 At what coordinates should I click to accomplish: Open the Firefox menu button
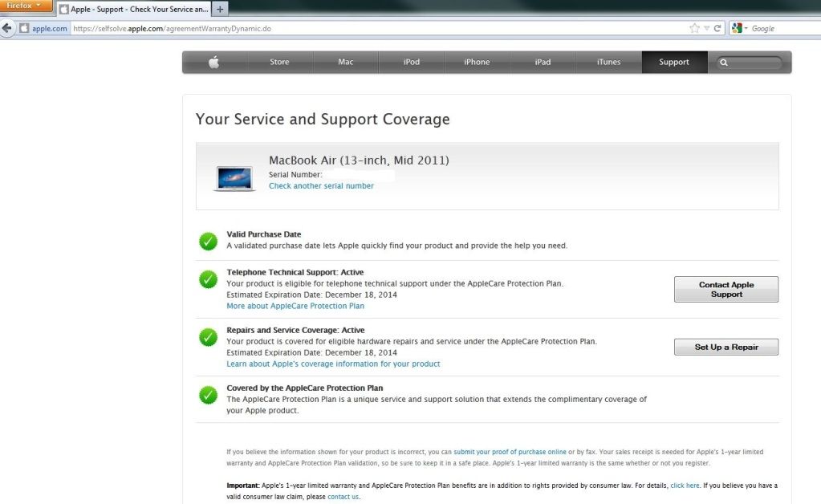pos(26,6)
